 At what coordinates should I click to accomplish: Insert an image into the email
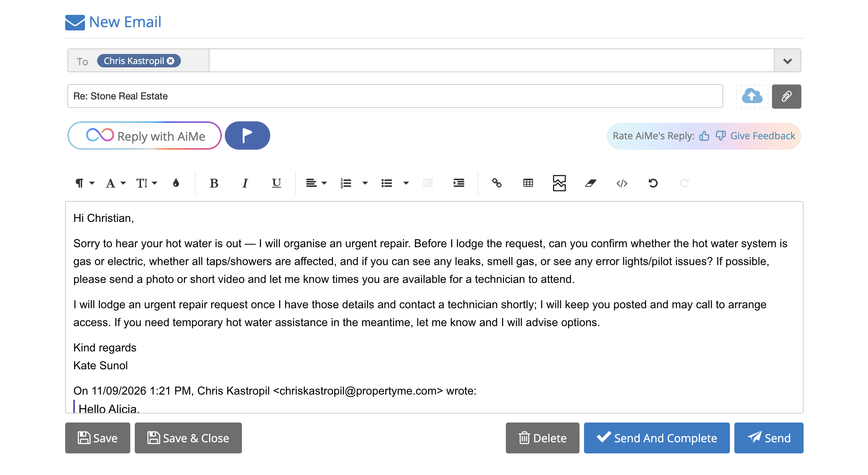[559, 183]
